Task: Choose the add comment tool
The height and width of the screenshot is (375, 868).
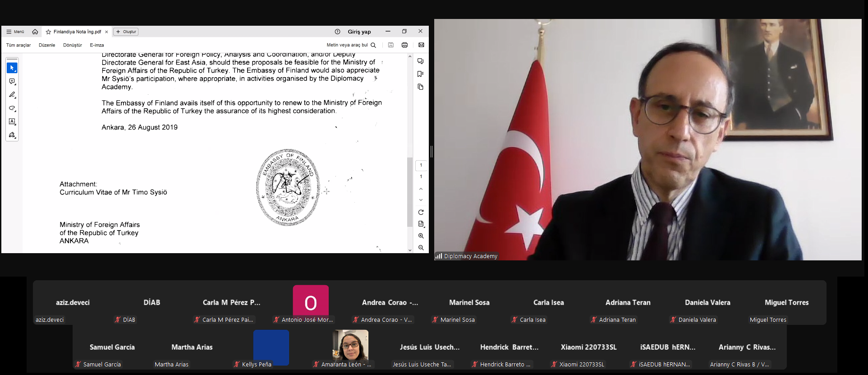Action: (12, 82)
